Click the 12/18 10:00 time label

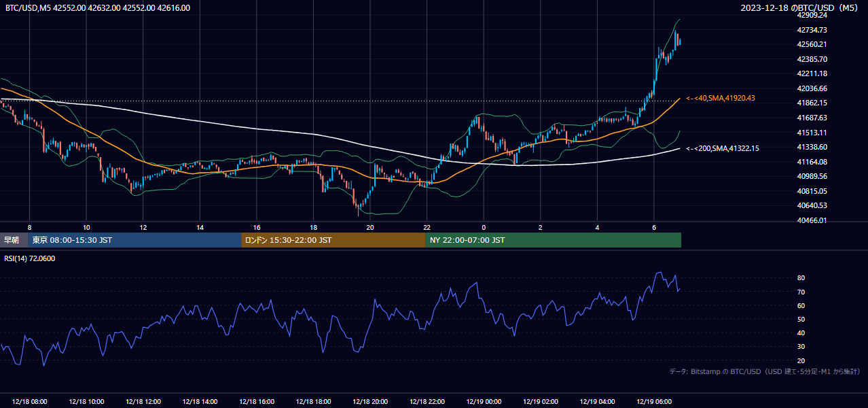coord(86,402)
